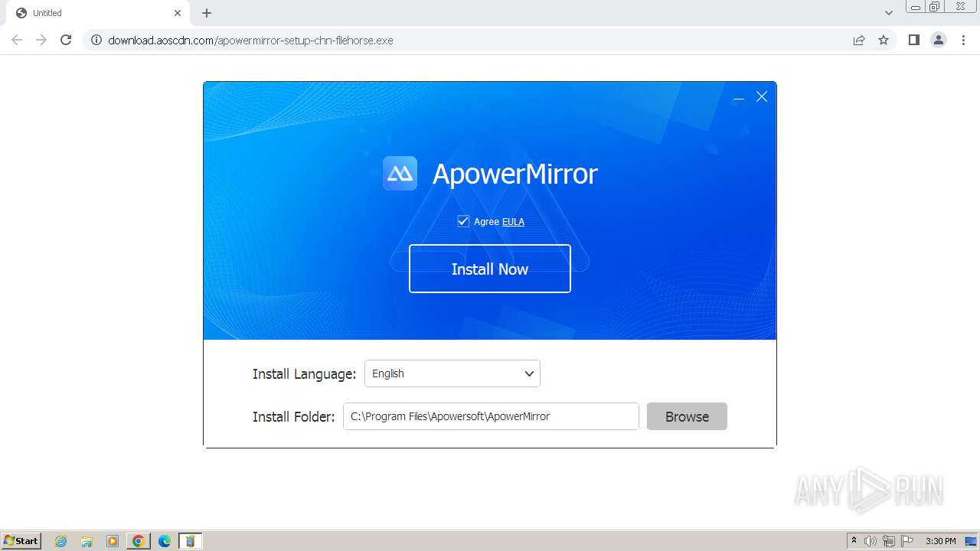This screenshot has width=980, height=551.
Task: Open the Install Language dropdown
Action: (452, 373)
